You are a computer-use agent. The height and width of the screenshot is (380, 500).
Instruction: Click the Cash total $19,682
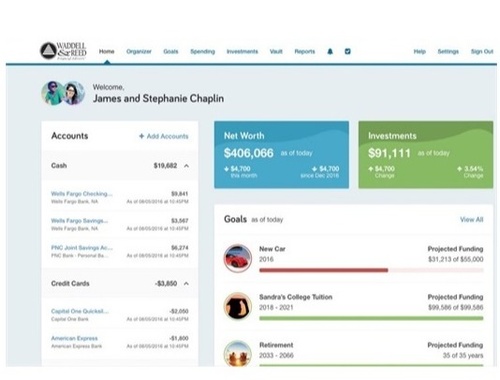pyautogui.click(x=165, y=166)
